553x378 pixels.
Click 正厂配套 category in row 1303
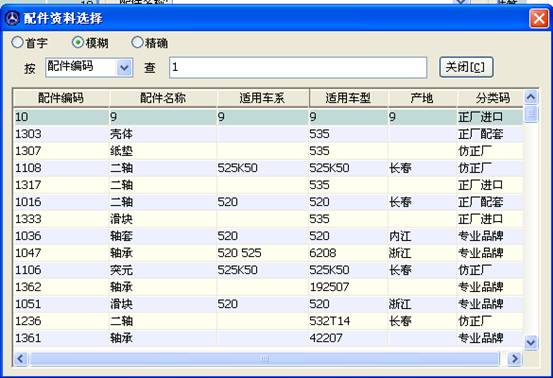(x=480, y=134)
